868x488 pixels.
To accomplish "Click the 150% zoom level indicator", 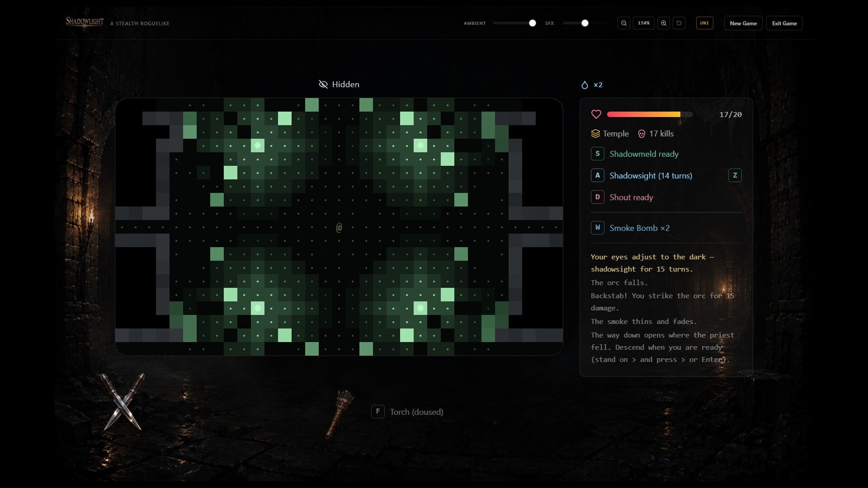I will pos(644,23).
